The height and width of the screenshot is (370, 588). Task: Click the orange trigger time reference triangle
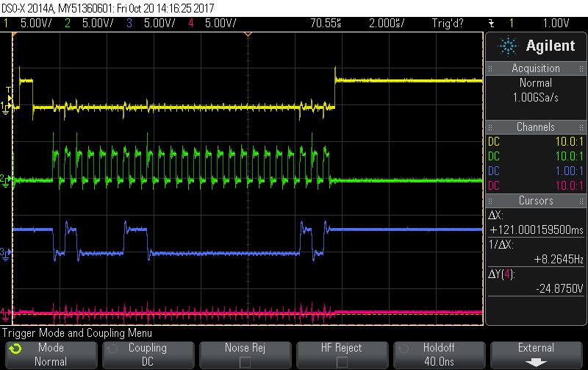click(248, 34)
